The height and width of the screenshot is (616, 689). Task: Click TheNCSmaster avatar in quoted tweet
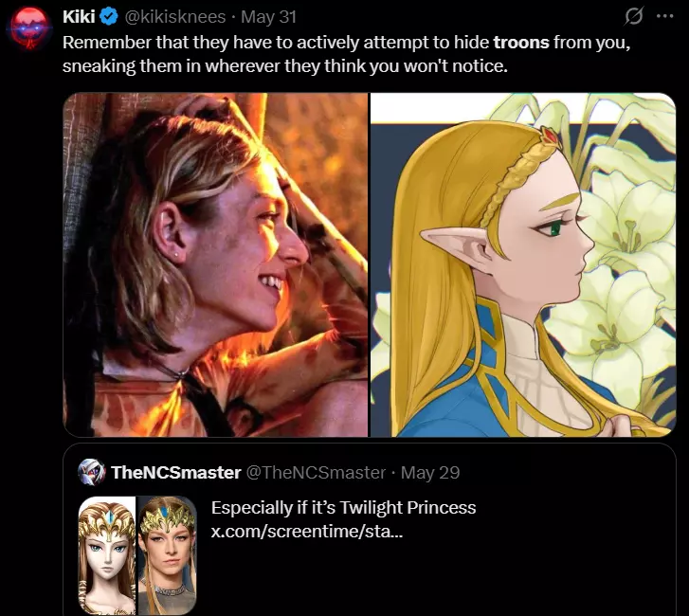pyautogui.click(x=91, y=472)
